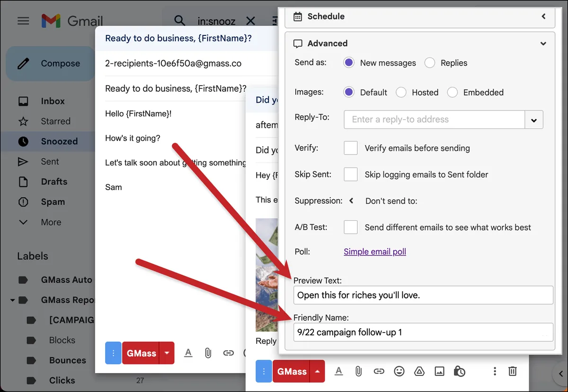Click the Compose button
The width and height of the screenshot is (568, 392).
click(x=50, y=63)
